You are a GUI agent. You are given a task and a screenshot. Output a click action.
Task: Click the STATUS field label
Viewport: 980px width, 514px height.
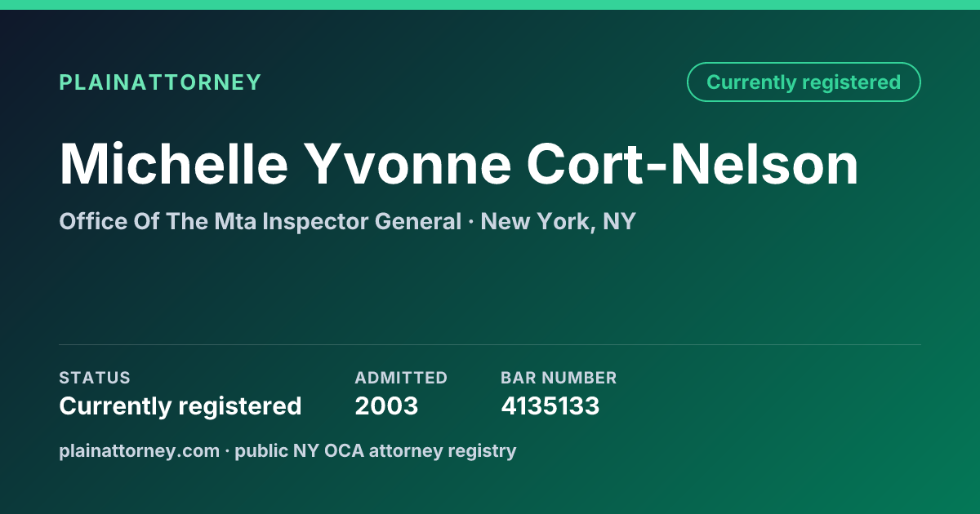click(95, 378)
